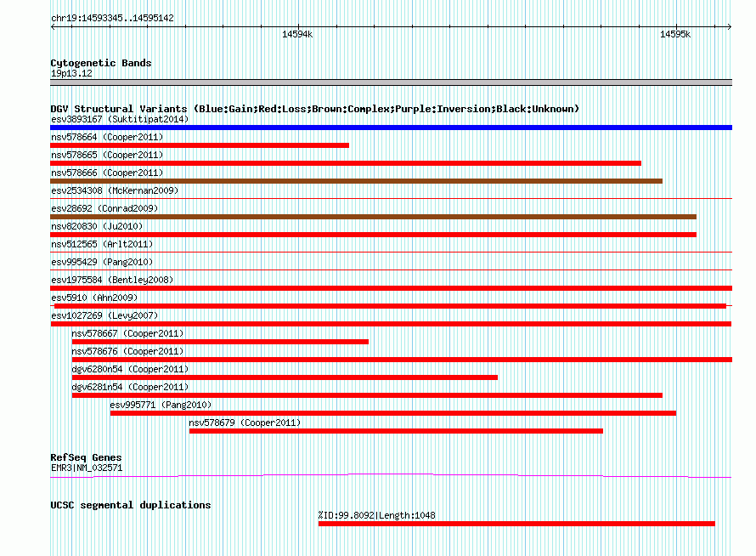The height and width of the screenshot is (556, 756).
Task: Select the red nsv578676 loss bar
Action: (x=402, y=360)
